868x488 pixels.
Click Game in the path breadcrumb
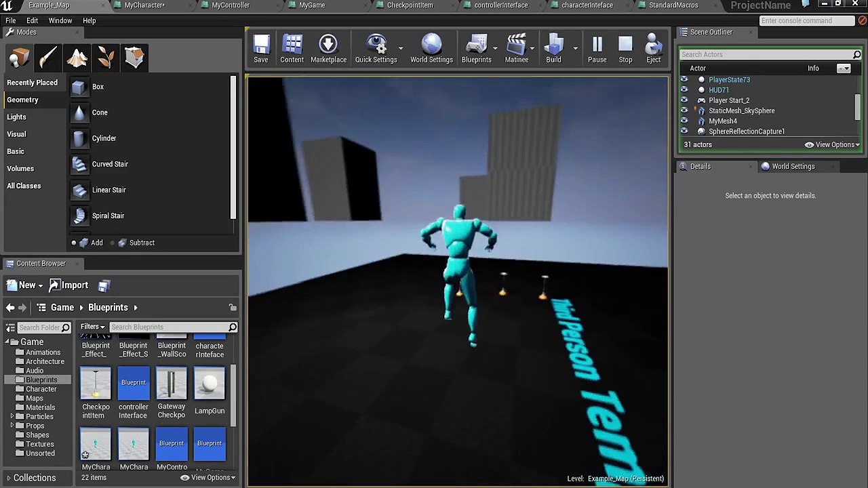pos(62,308)
